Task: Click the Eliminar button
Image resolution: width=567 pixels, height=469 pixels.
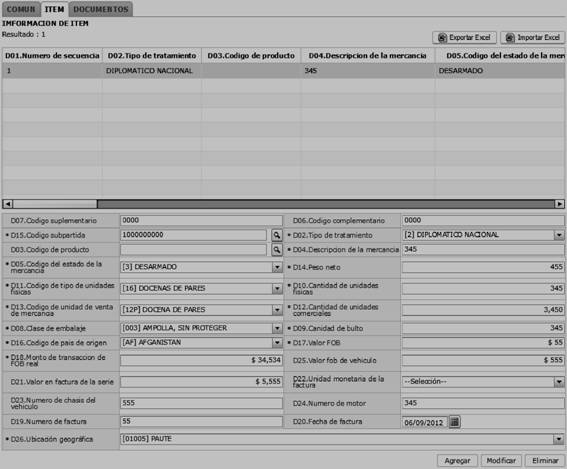Action: [x=545, y=461]
